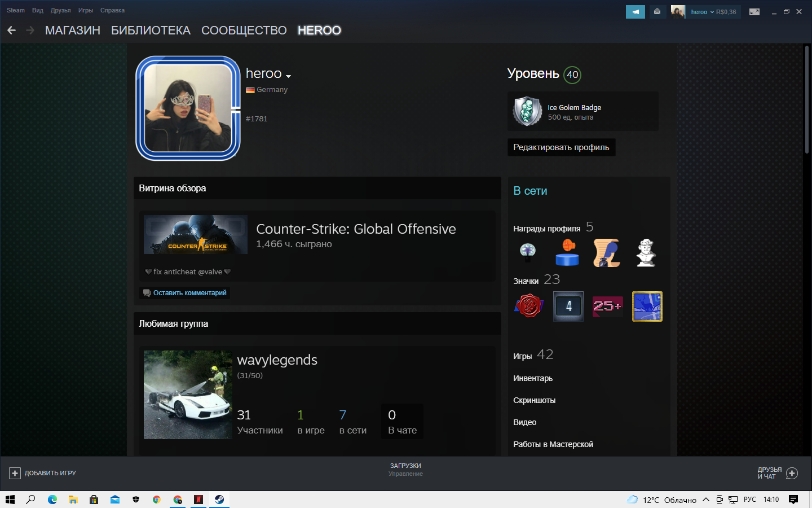Image resolution: width=812 pixels, height=508 pixels.
Task: Switch to Big Picture mode icon
Action: tap(754, 12)
